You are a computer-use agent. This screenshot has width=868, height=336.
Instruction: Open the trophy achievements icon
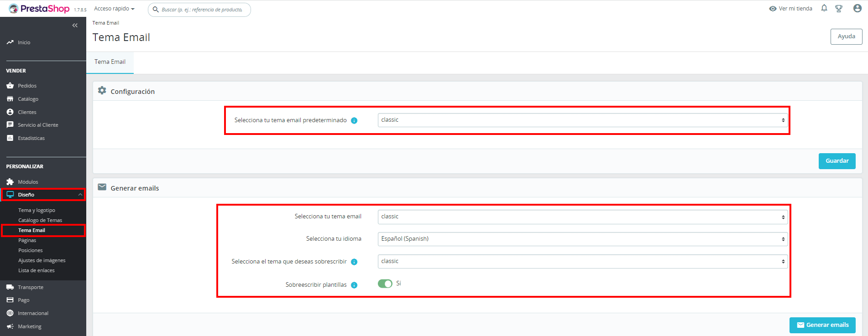pos(839,8)
